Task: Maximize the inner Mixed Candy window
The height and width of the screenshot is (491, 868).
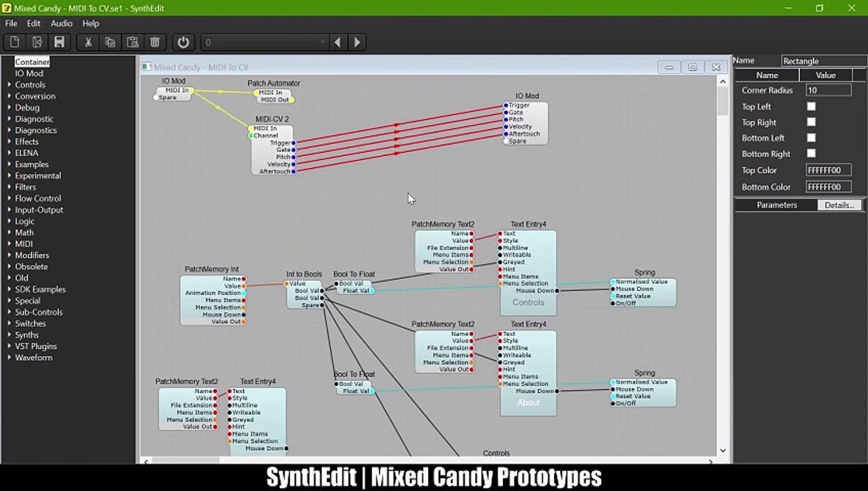Action: point(692,67)
